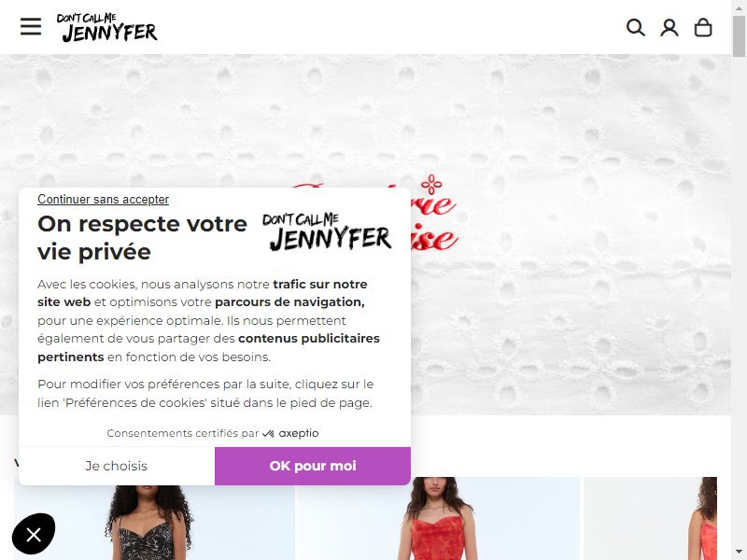Accept cookies with OK pour moi
747x560 pixels.
click(313, 466)
